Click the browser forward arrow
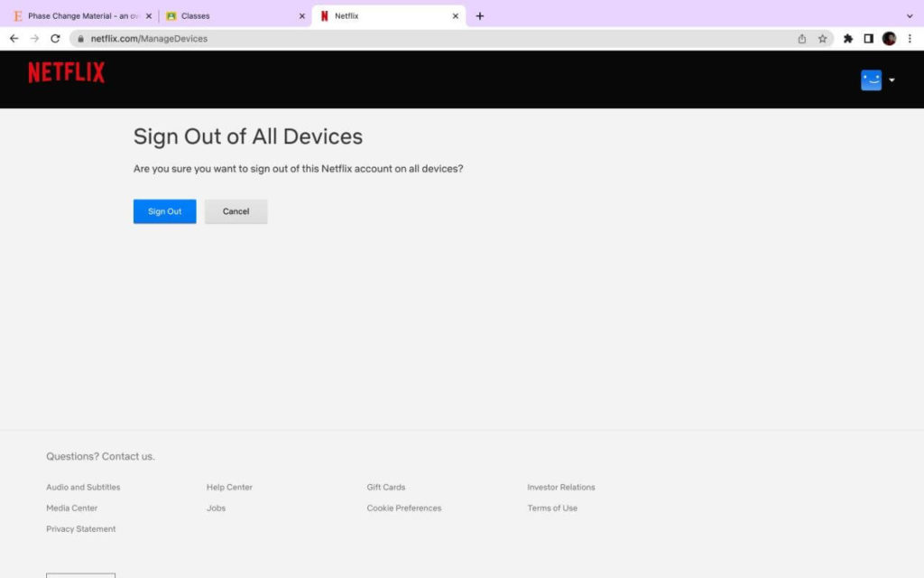 pos(35,38)
